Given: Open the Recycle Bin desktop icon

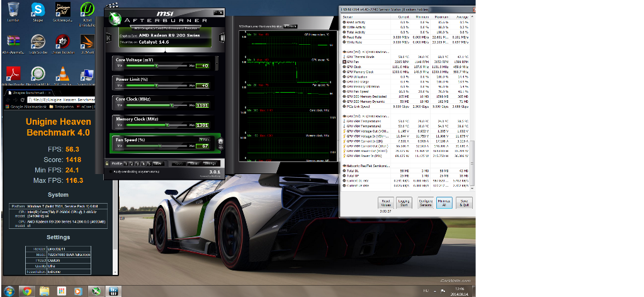Looking at the screenshot, I should point(13,12).
